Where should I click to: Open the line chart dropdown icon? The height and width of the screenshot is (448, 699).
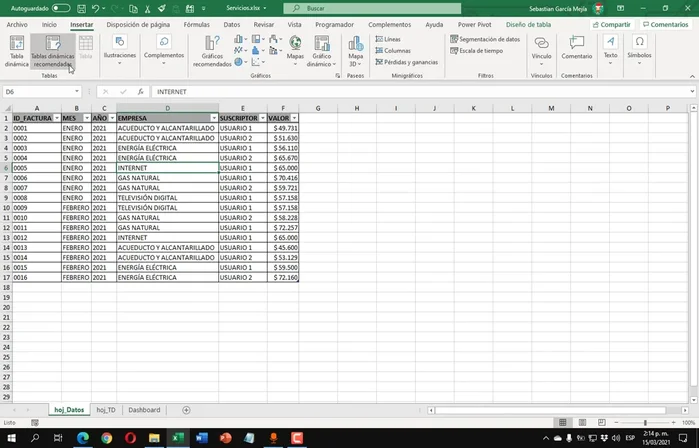(x=241, y=50)
